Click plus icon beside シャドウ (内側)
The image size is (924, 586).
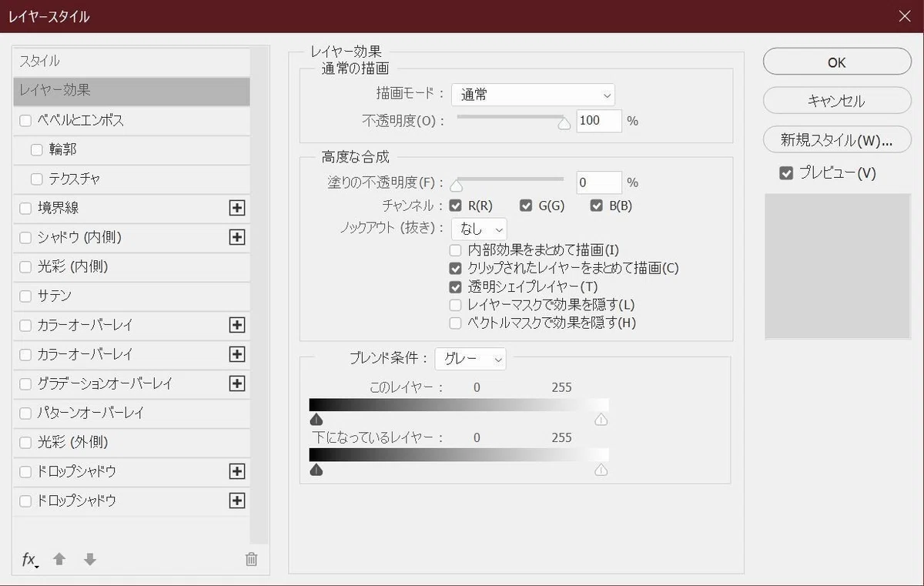pos(237,237)
